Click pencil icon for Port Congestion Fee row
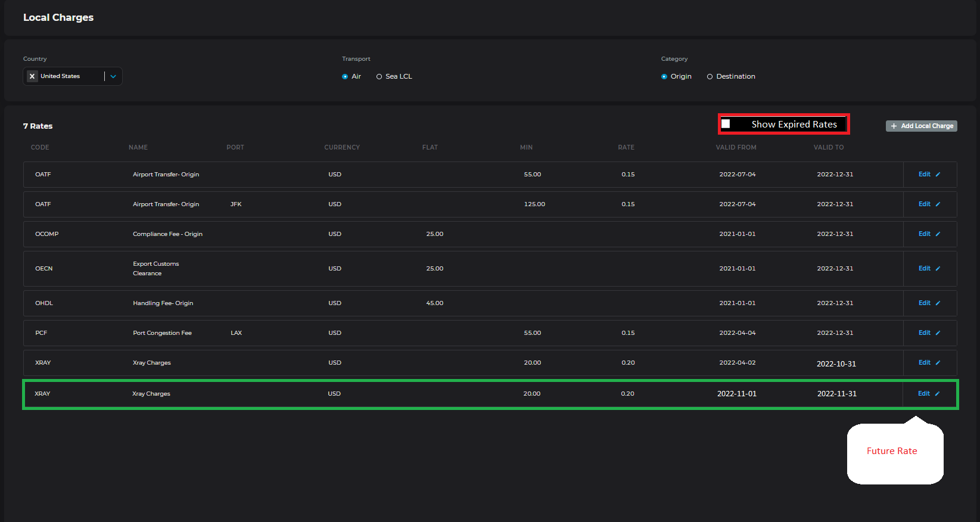This screenshot has height=522, width=980. click(938, 333)
